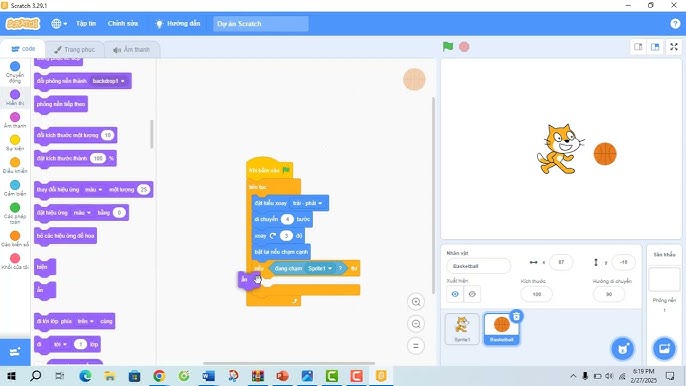Select the Cảm biến light-blue category
Image resolution: width=686 pixels, height=386 pixels.
coord(15,188)
